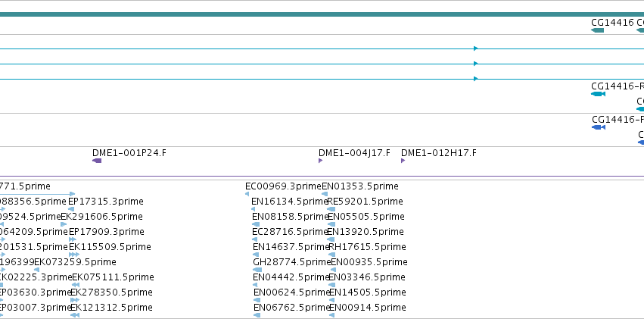Viewport: 644px width, 319px height.
Task: Select the arrow glyph beneath EN01353.5prime
Action: 325,194
